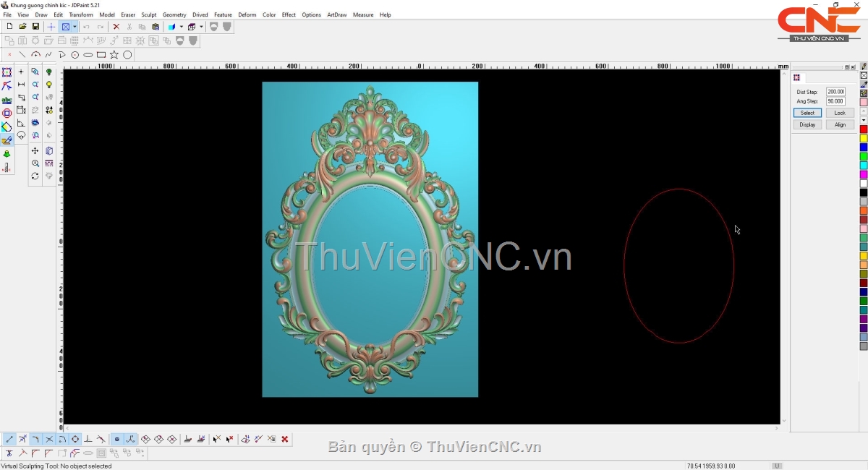The height and width of the screenshot is (470, 868).
Task: Click the abc text tool icon
Action: coord(7,100)
